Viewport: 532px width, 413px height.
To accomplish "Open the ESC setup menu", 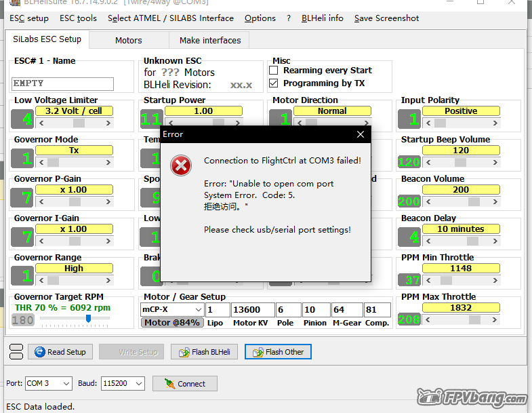I will [x=29, y=18].
